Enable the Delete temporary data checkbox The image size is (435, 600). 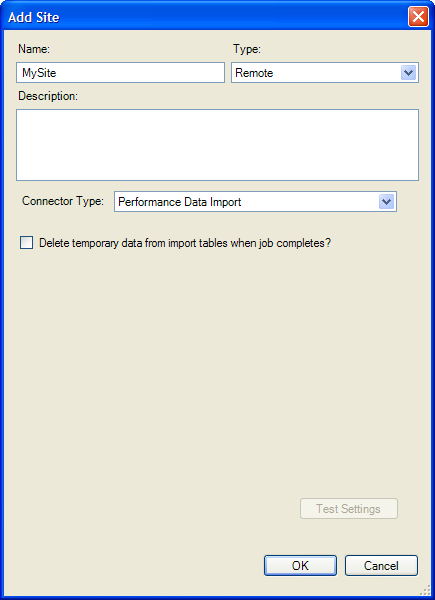[x=26, y=243]
